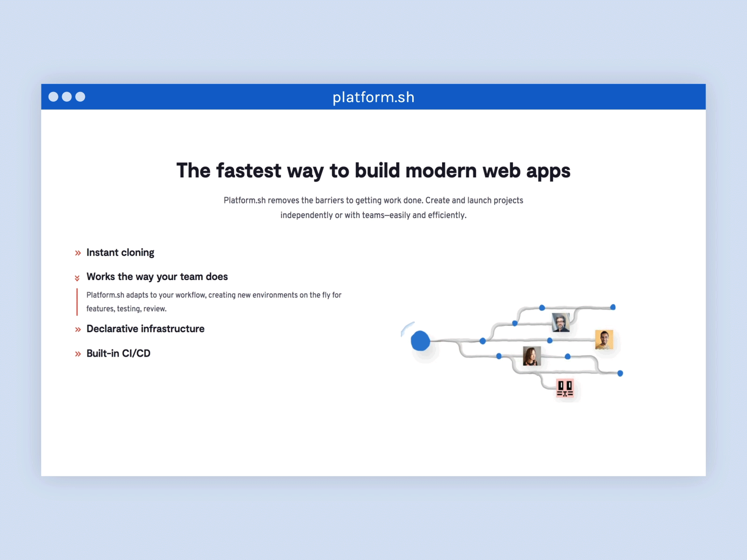Click platform.sh in the title bar

[373, 97]
